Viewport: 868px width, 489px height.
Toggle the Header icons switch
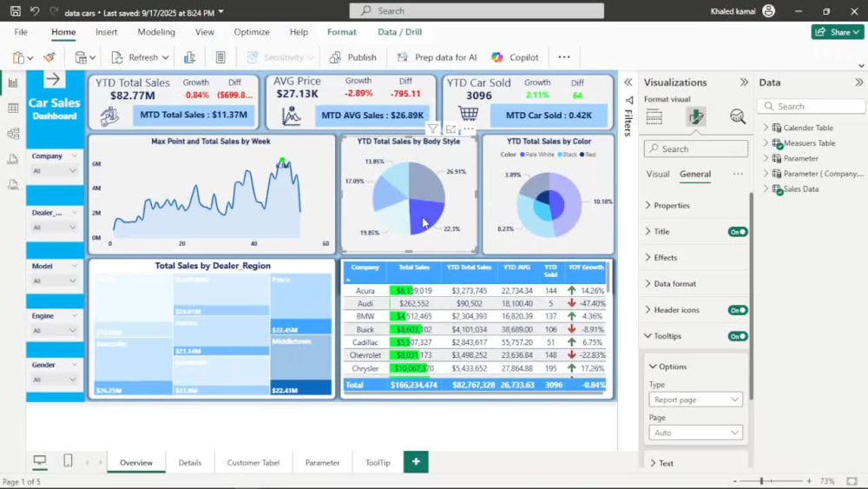pos(738,310)
